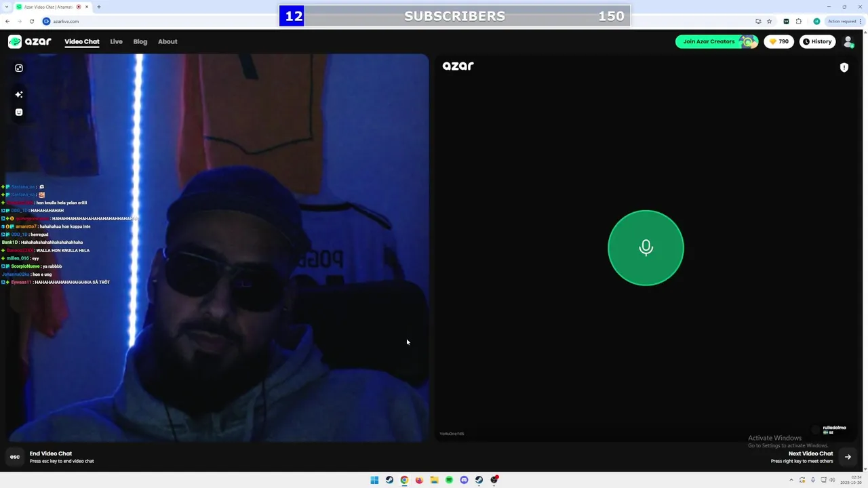The width and height of the screenshot is (868, 488).
Task: Go forward in browser
Action: point(19,21)
